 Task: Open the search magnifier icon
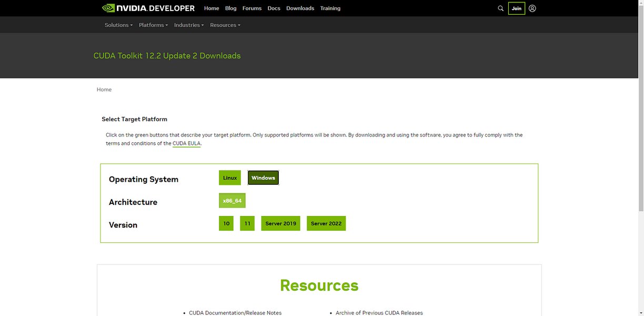[500, 8]
